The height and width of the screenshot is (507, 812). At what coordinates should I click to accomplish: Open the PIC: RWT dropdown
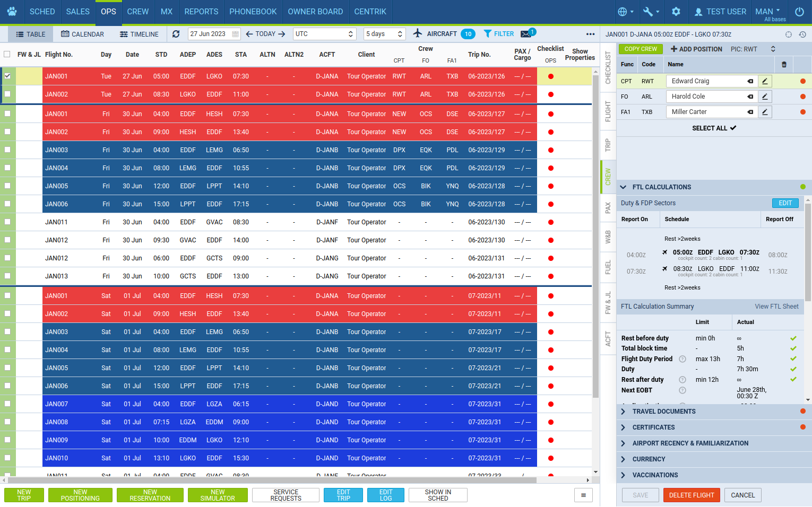[753, 49]
